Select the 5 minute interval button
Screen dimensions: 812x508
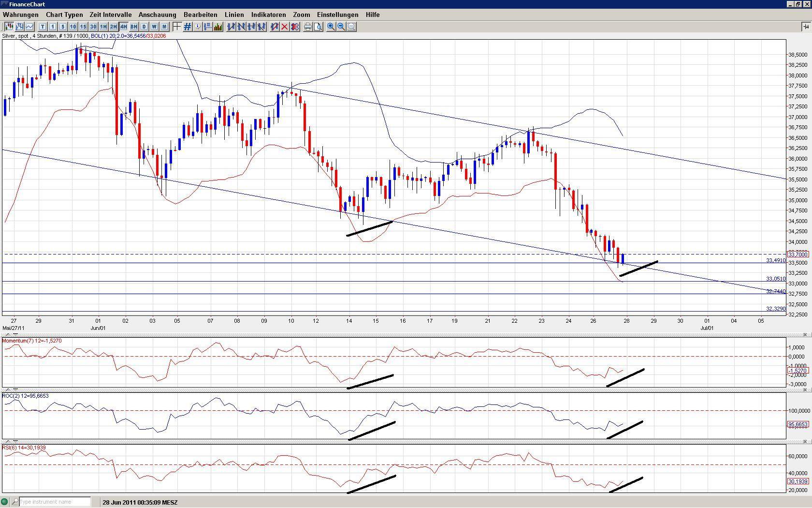tap(63, 27)
